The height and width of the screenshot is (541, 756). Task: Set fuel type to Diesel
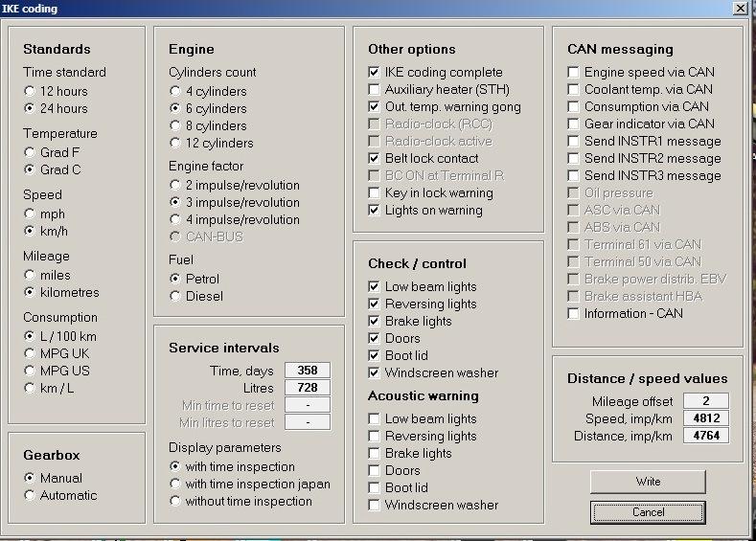(175, 296)
